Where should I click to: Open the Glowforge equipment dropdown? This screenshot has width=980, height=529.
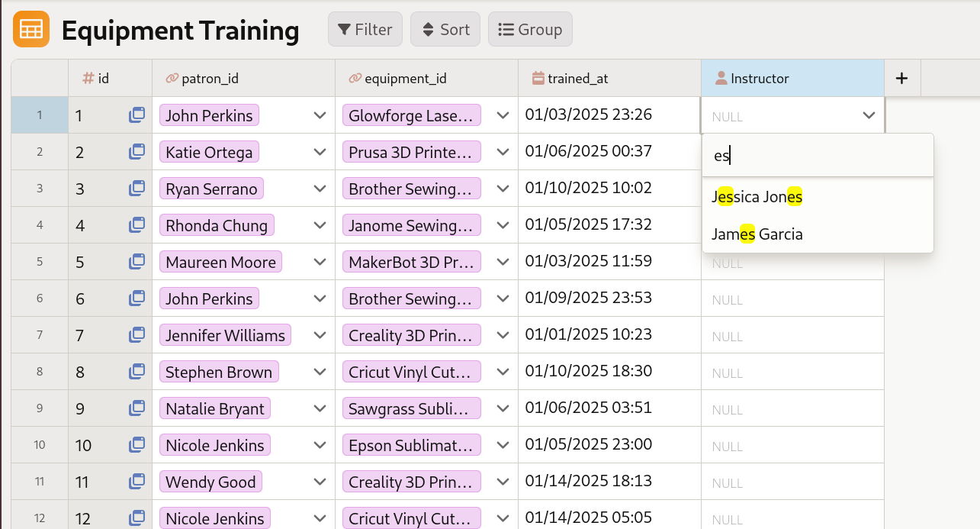(x=503, y=115)
